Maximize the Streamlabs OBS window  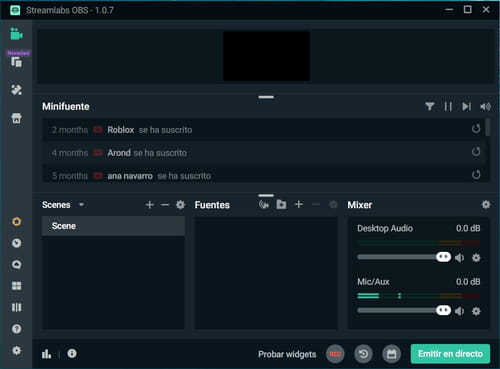click(468, 9)
